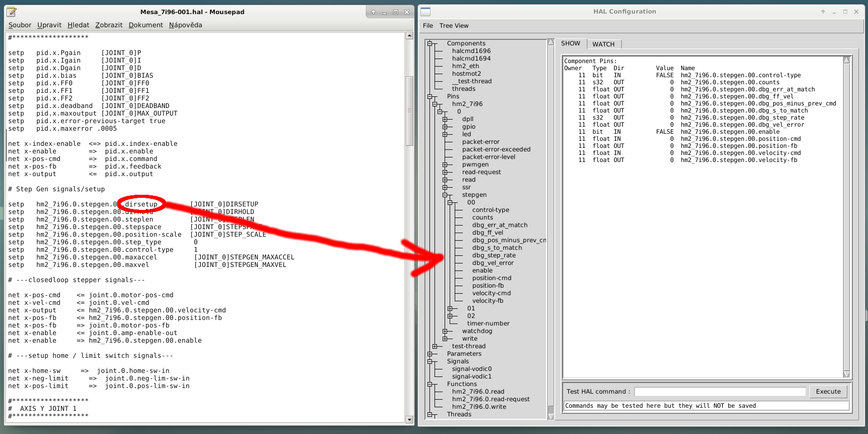
Task: Expand the watchdog tree node
Action: click(x=445, y=331)
